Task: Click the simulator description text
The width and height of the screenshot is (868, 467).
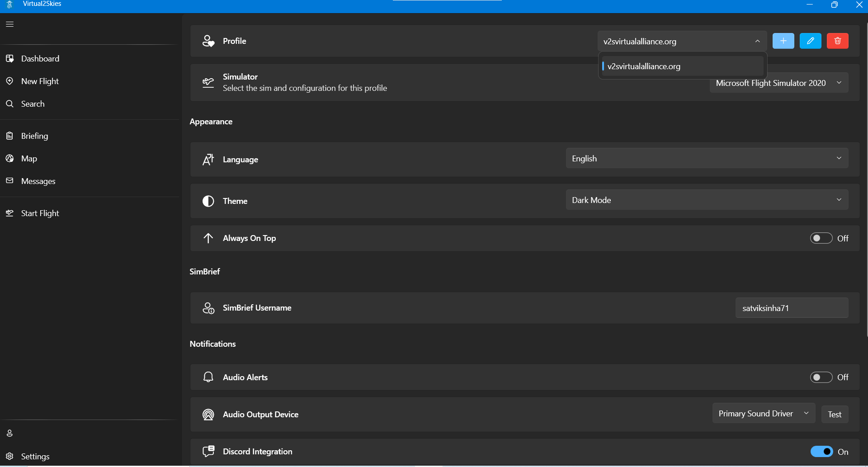Action: (305, 88)
